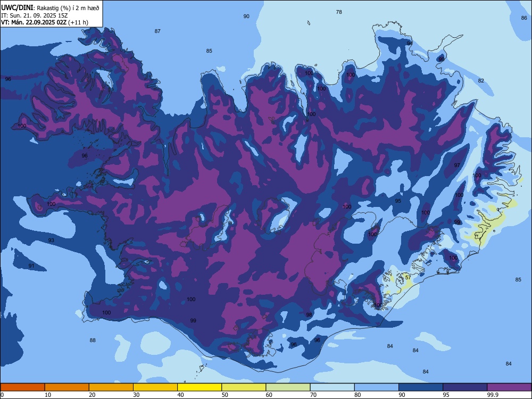
Task: Click the map value 82
Action: pyautogui.click(x=481, y=81)
